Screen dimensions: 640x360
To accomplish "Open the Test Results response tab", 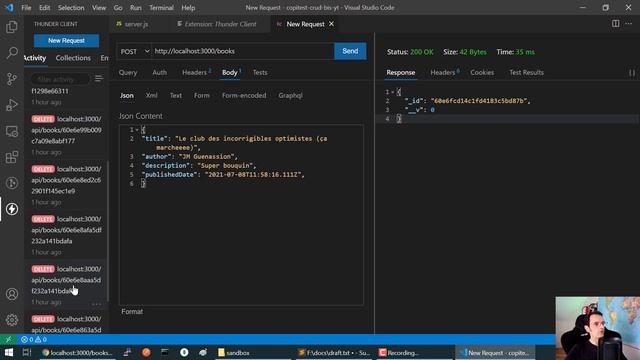I will point(527,73).
